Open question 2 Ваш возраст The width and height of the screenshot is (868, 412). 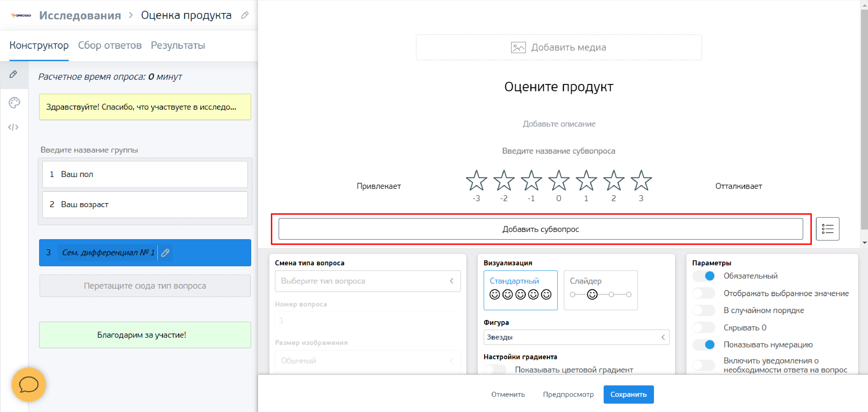tap(145, 204)
